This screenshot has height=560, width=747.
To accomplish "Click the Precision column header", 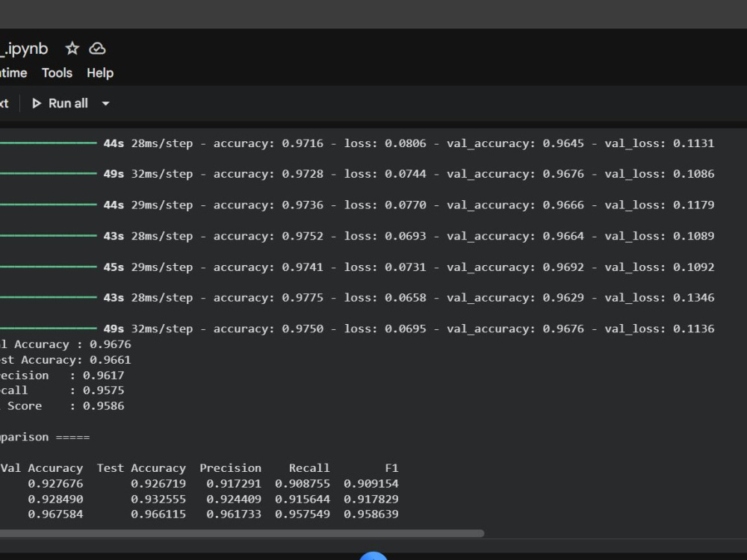I will coord(230,468).
